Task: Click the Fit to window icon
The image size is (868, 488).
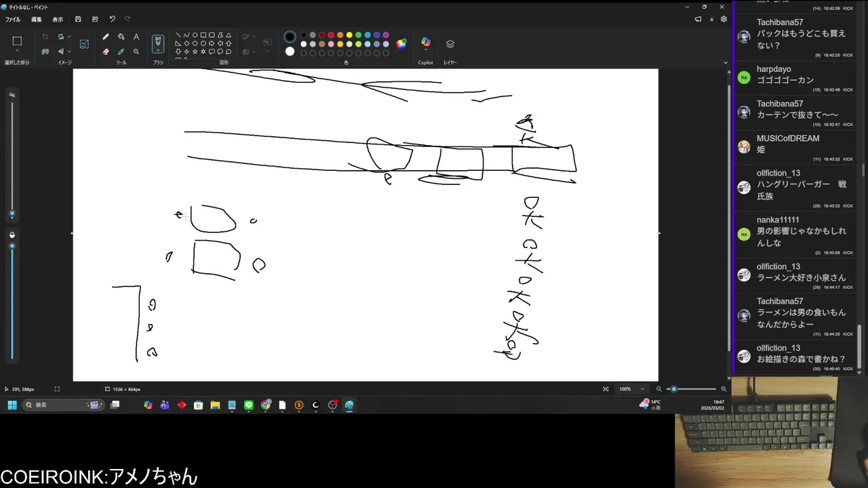Action: click(606, 389)
